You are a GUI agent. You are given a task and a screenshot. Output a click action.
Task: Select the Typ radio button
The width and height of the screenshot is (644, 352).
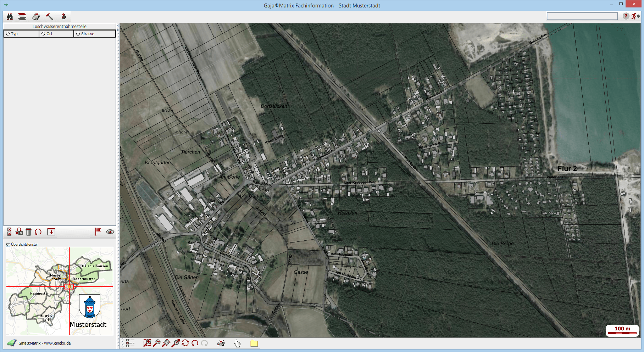coord(8,34)
